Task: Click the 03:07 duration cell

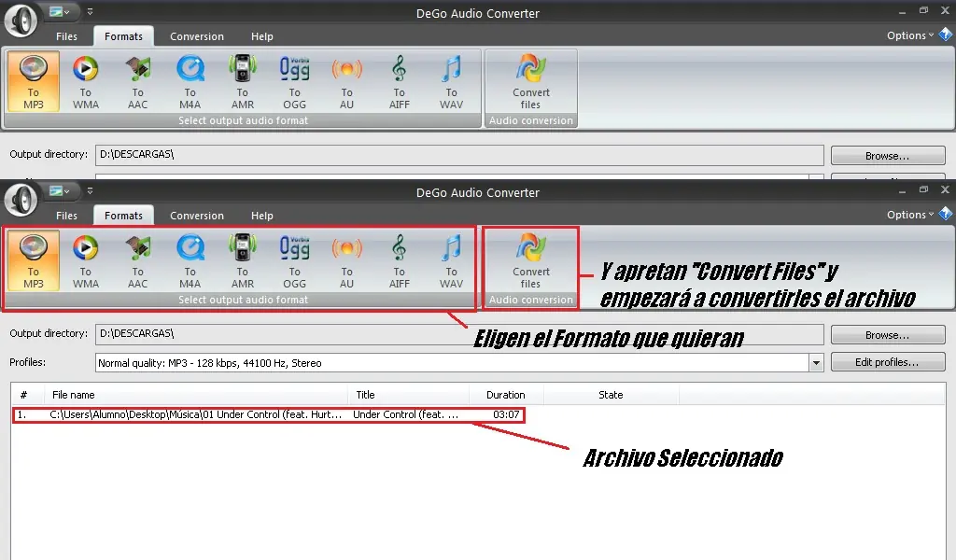Action: [506, 415]
